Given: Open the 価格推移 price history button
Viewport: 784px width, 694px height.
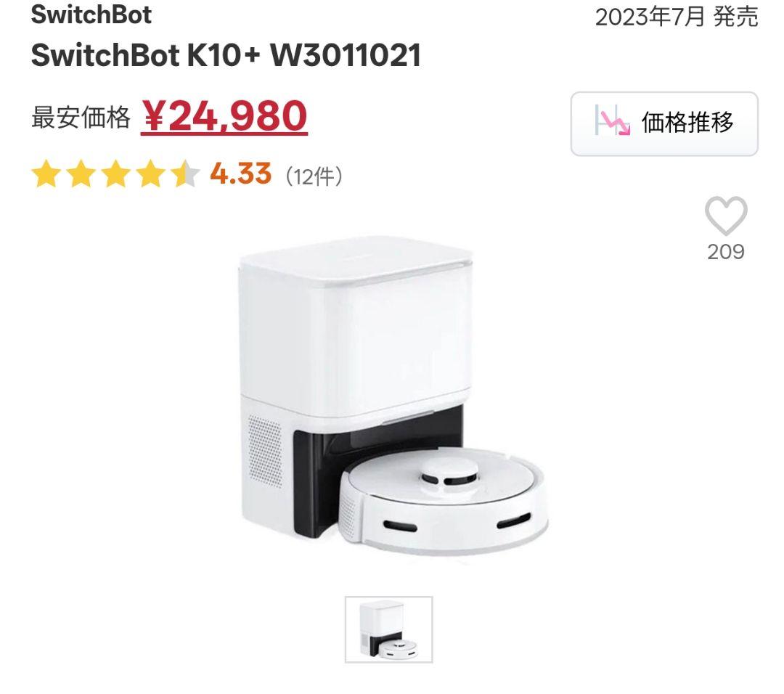Looking at the screenshot, I should tap(664, 123).
